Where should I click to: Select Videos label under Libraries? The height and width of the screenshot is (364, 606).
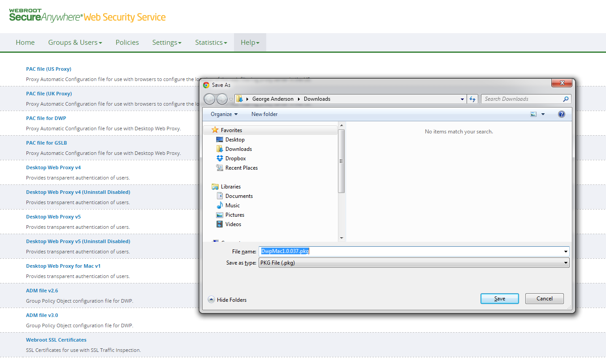coord(233,224)
